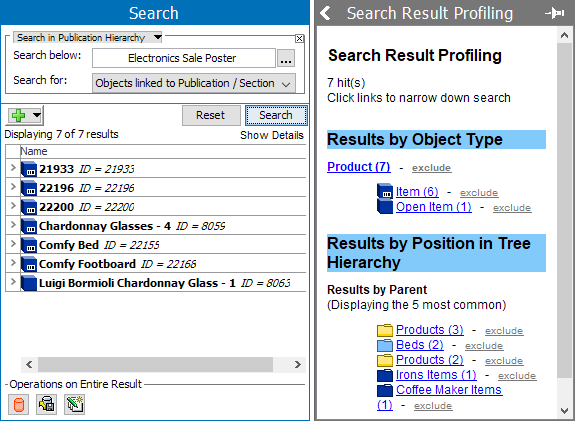575x421 pixels.
Task: Click the pencil-grid icon for entire result
Action: [75, 404]
